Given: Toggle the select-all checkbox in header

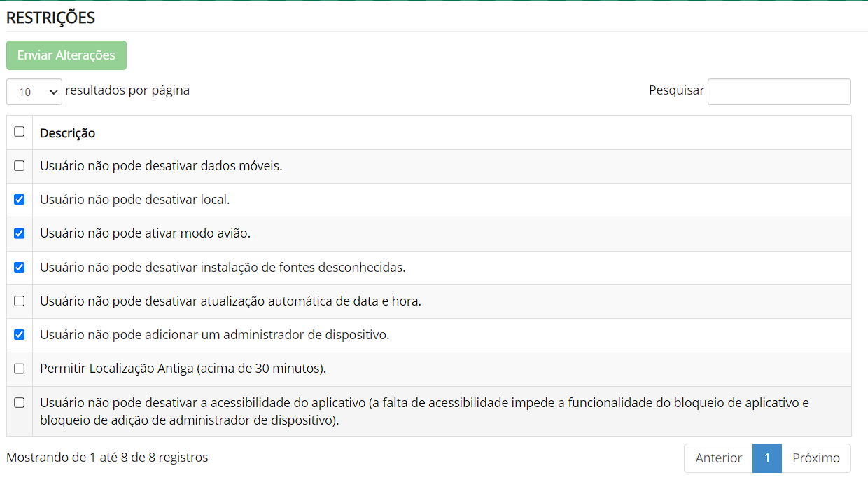Looking at the screenshot, I should (x=20, y=132).
